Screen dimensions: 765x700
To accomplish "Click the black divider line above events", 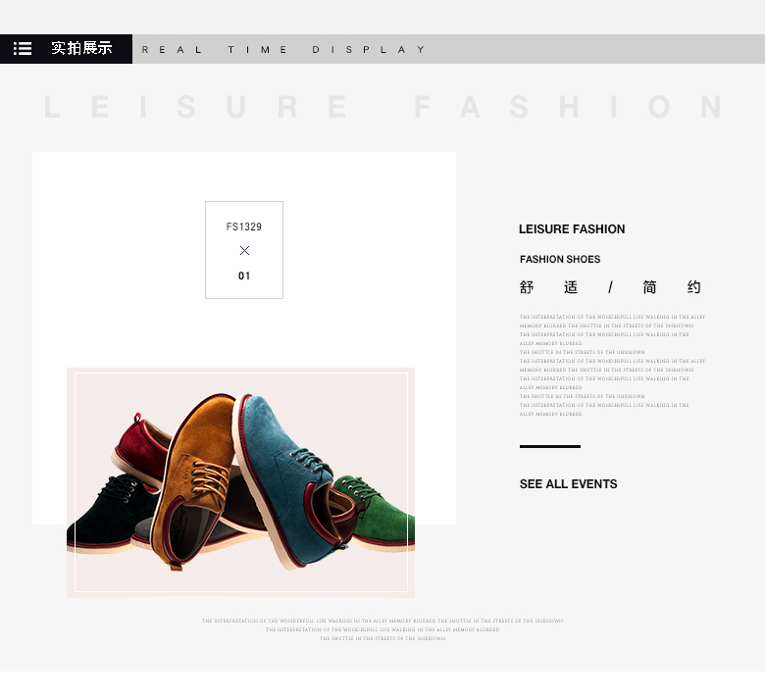I will [x=550, y=446].
